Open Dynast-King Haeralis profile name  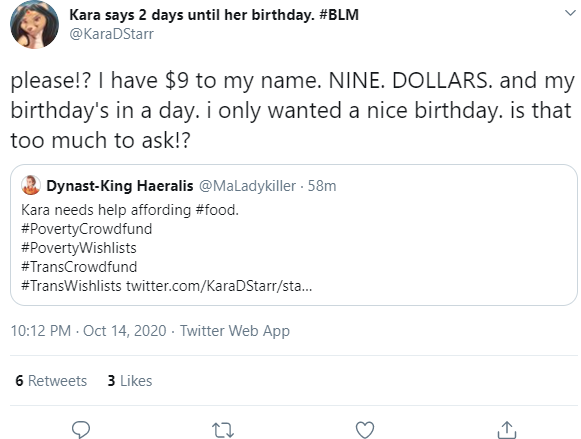coord(120,186)
